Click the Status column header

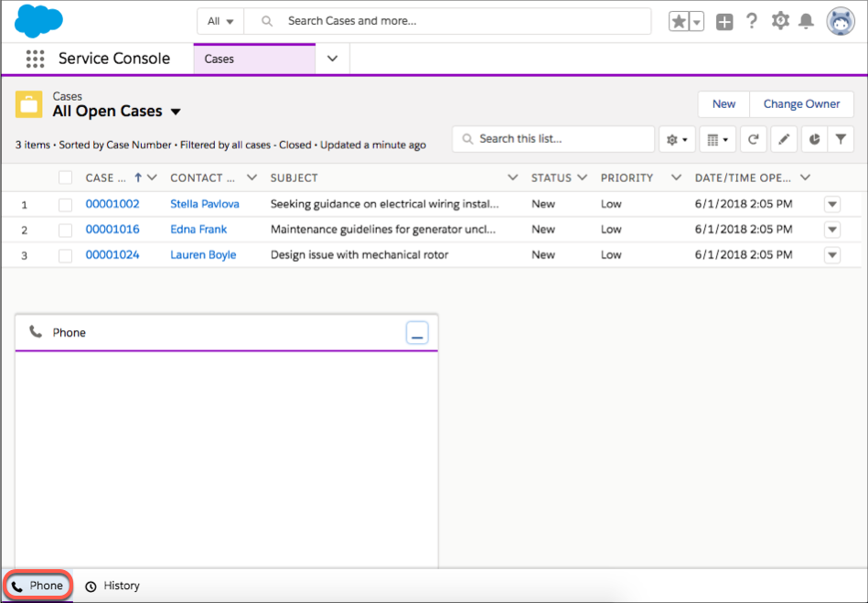click(x=552, y=178)
